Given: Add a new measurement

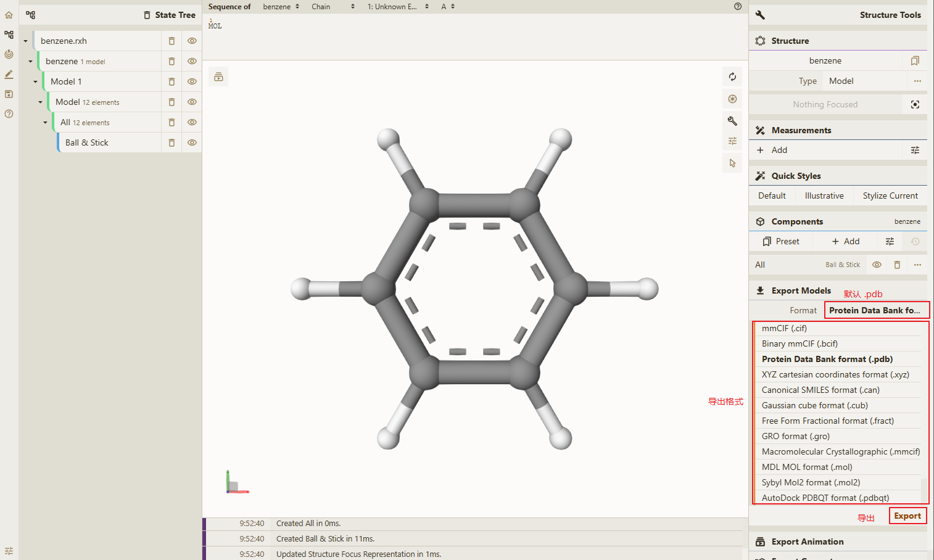Looking at the screenshot, I should [827, 150].
